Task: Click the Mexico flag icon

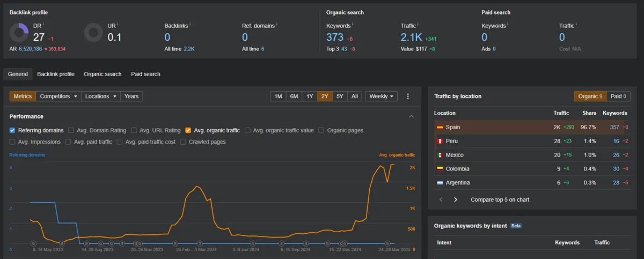Action: pos(440,155)
